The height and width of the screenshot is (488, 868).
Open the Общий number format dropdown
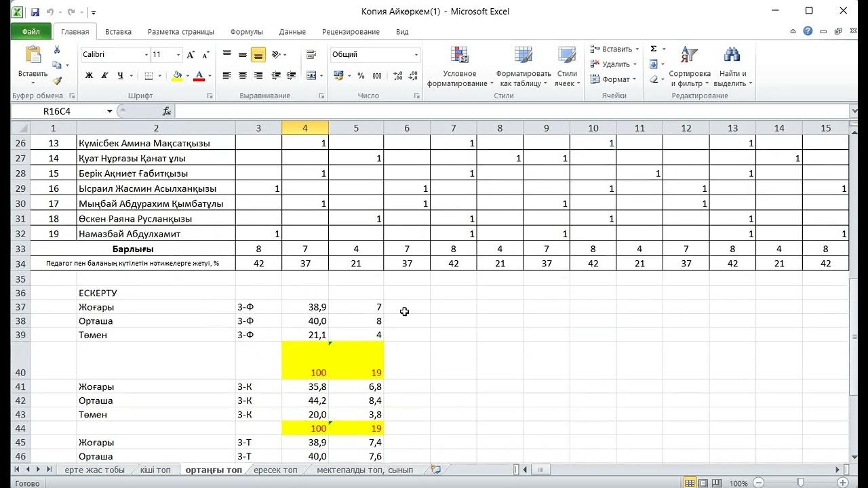tap(416, 54)
